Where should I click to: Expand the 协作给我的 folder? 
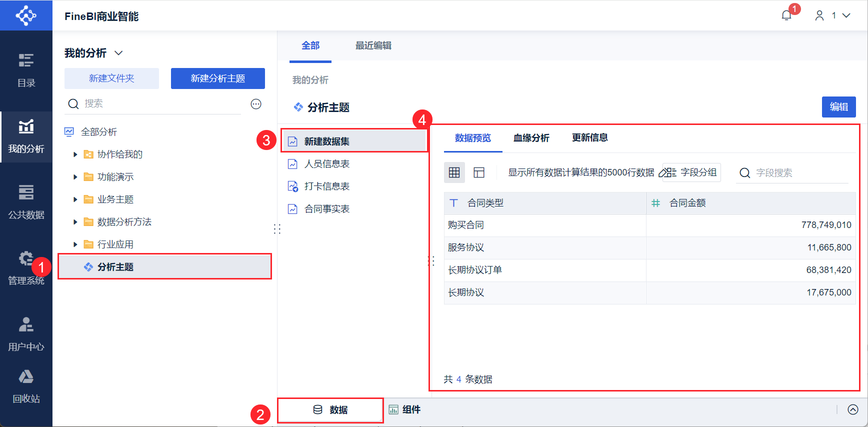click(x=75, y=154)
